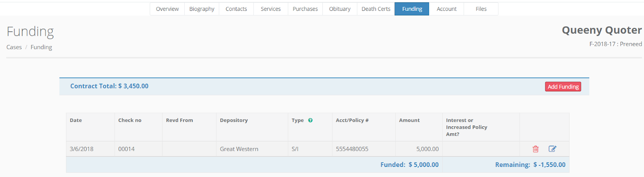644x177 pixels.
Task: Edit the Great Western funding entry
Action: [552, 149]
